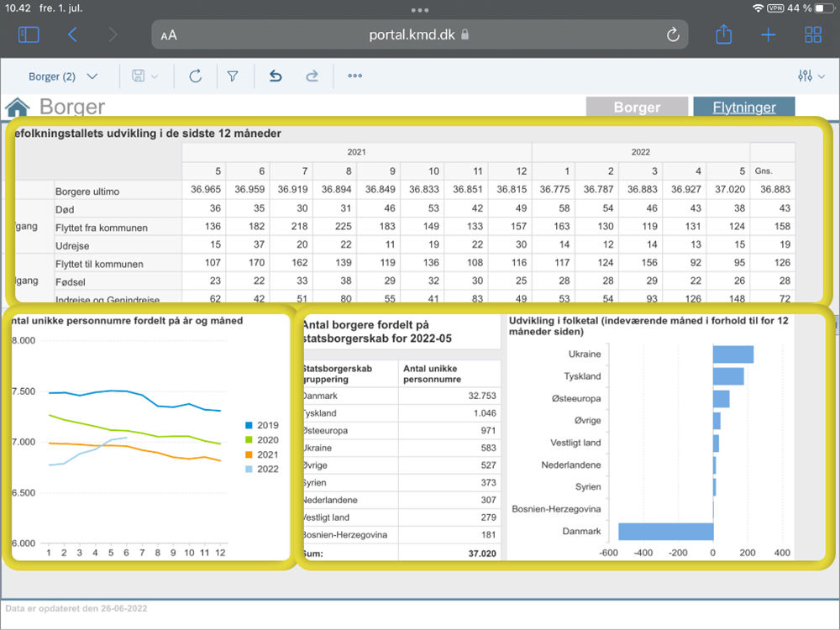840x630 pixels.
Task: Go back to previous page
Action: click(72, 34)
